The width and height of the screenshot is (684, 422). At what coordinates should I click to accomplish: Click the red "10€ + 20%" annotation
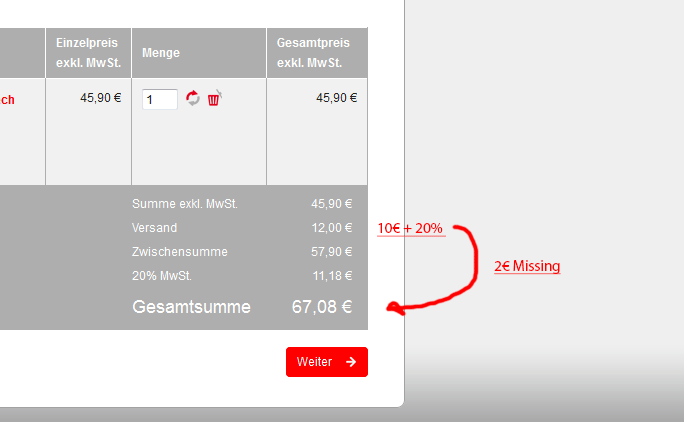click(411, 228)
